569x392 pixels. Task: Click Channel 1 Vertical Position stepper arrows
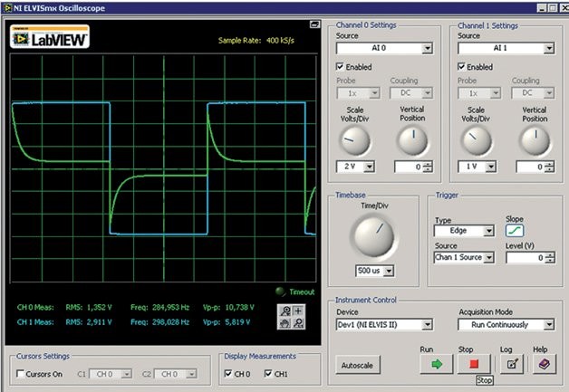(x=550, y=167)
